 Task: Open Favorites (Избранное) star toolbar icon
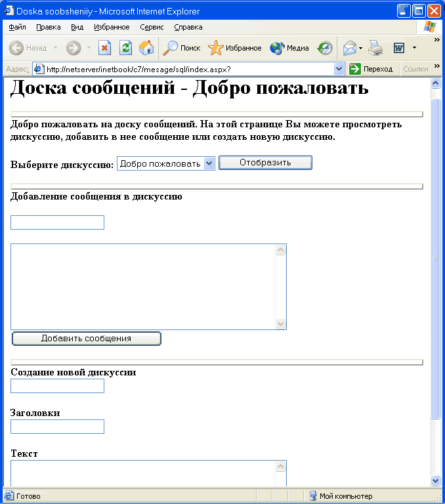coord(215,48)
